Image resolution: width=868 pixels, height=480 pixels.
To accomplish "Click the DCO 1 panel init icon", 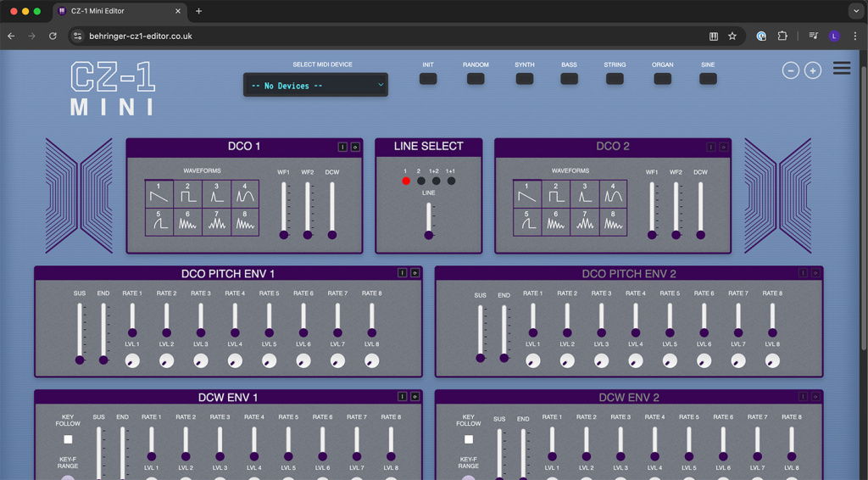I will (342, 147).
